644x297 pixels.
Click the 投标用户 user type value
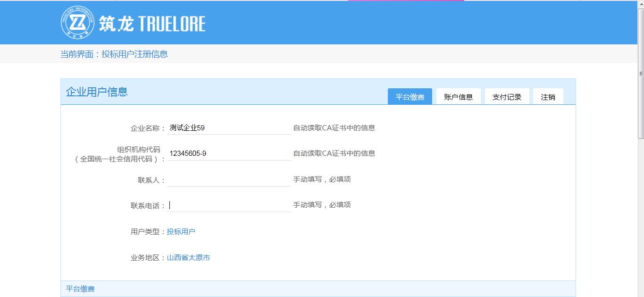(181, 232)
